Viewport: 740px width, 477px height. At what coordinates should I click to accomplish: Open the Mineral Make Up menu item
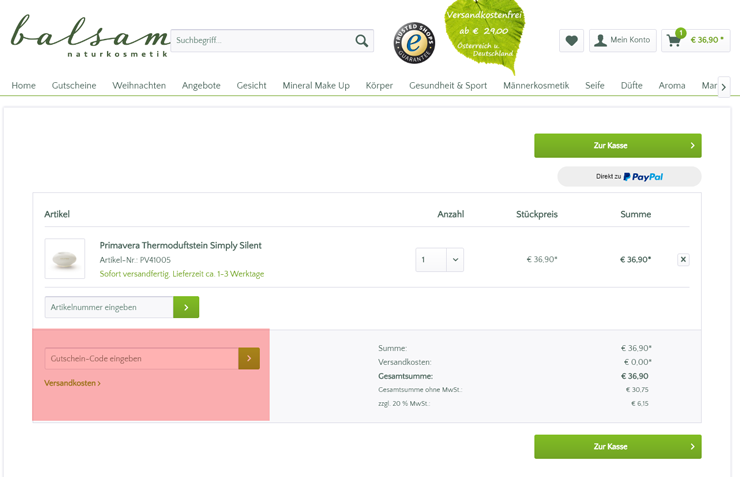[316, 85]
